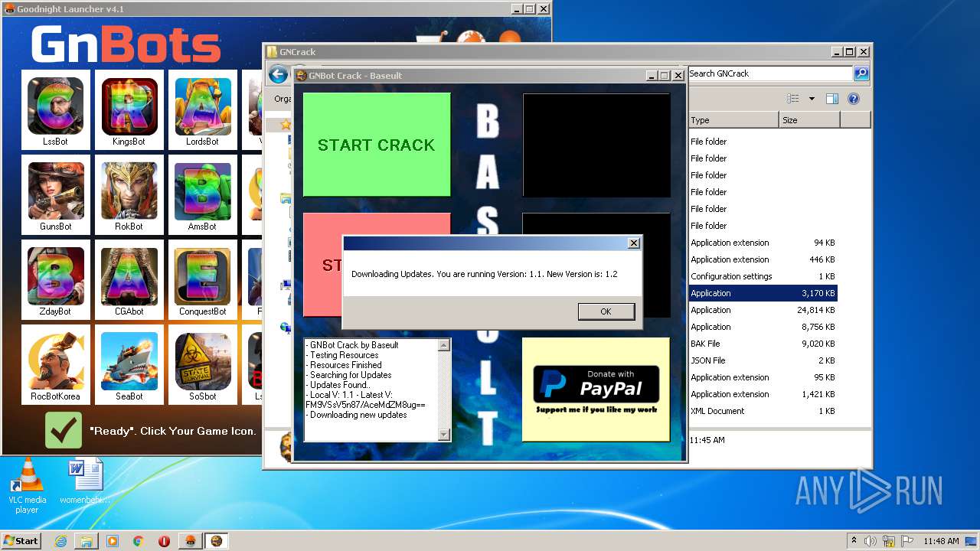Select the CGAbot game icon
The image size is (980, 551).
129,279
